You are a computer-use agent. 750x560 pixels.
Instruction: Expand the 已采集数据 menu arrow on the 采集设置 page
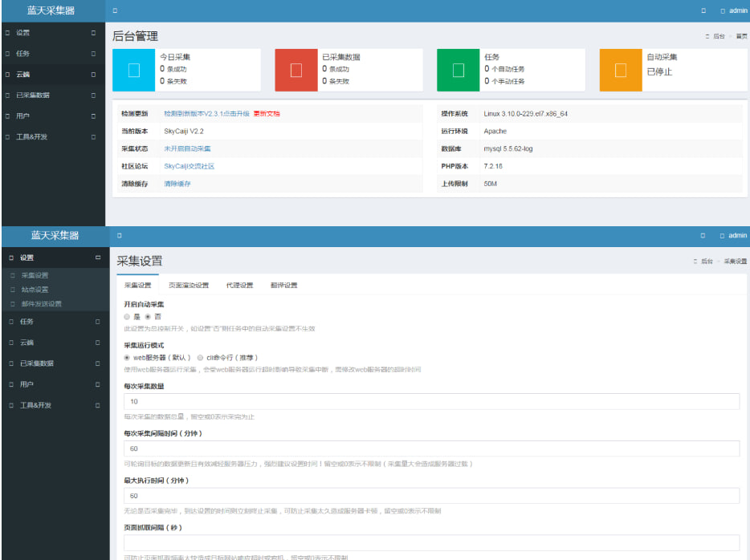[x=98, y=363]
